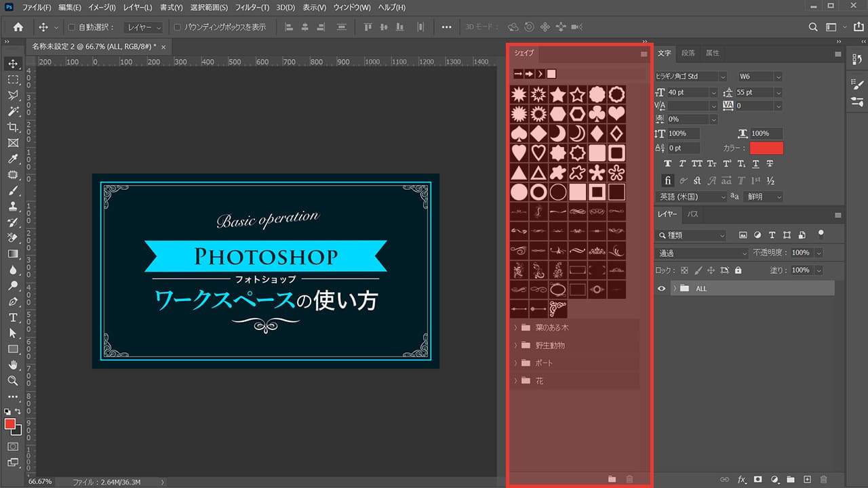
Task: Select the Frame tool
Action: (13, 143)
